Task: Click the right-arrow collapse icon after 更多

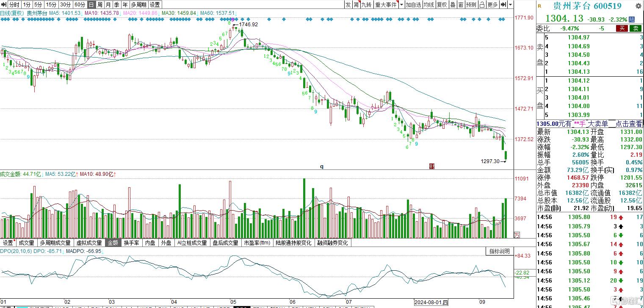Action: tap(503, 5)
